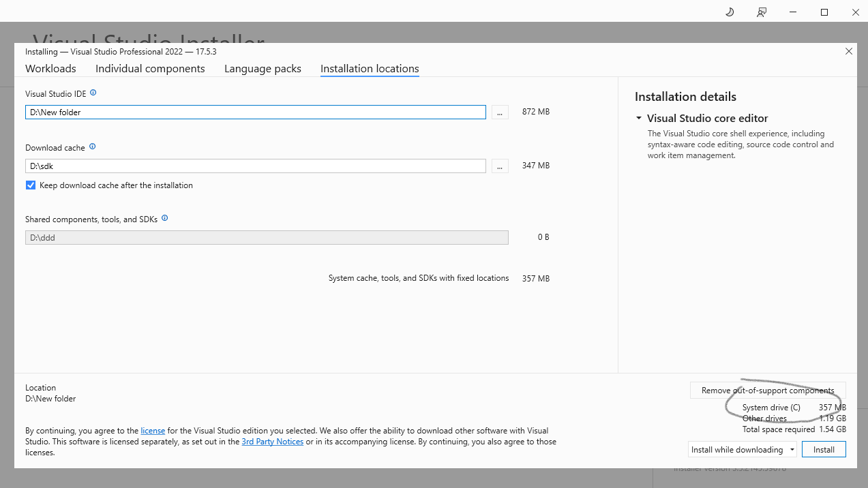
Task: Browse for Visual Studio IDE folder
Action: click(x=500, y=112)
